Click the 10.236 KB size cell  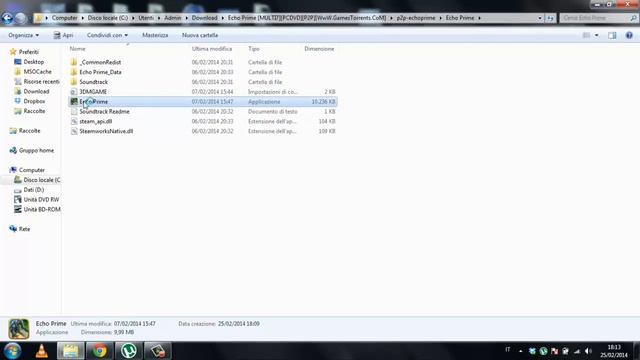[x=323, y=102]
